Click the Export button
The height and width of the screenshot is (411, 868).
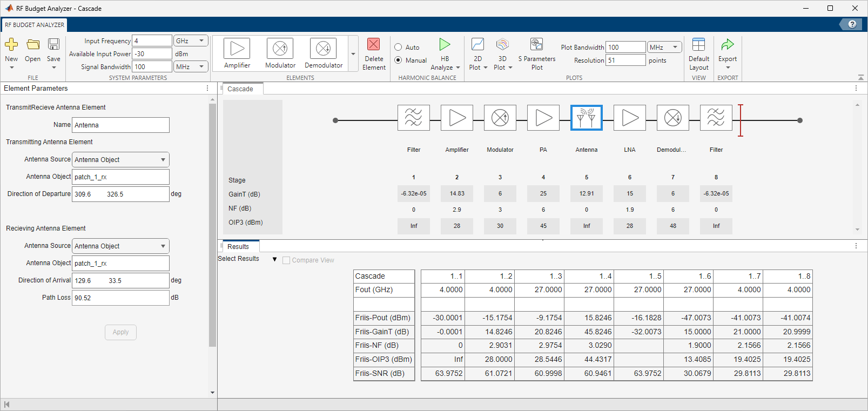[727, 44]
